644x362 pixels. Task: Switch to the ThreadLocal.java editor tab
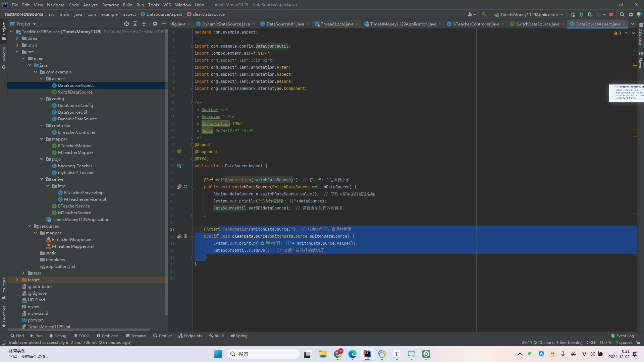337,24
